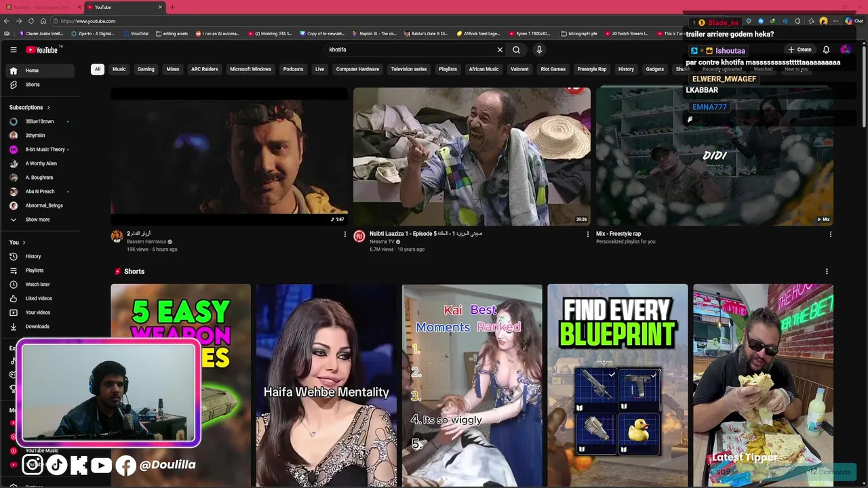Open Shorts shelf more options menu

(x=826, y=271)
